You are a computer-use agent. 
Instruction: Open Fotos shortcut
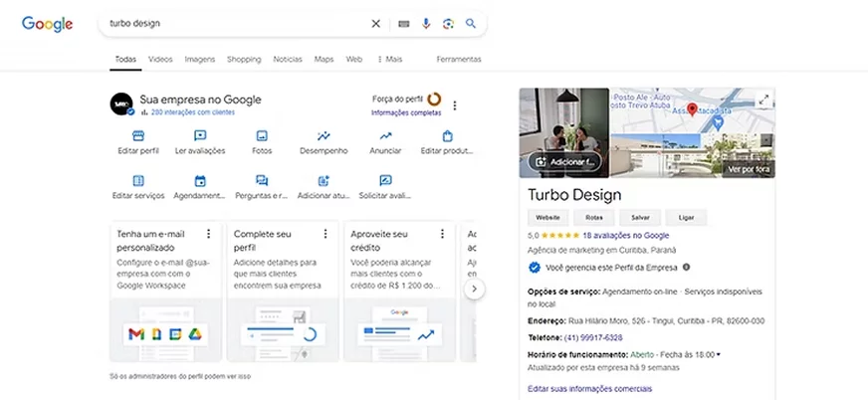click(262, 142)
